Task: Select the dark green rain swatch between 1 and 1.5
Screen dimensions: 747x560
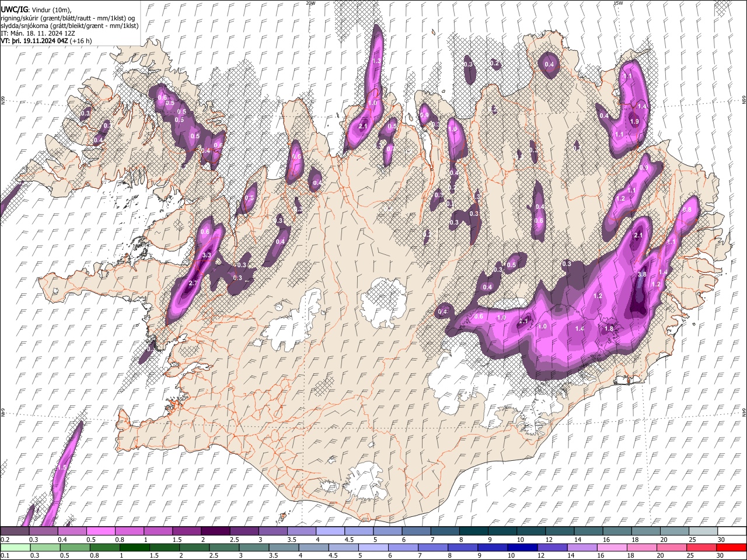Action: coord(135,547)
